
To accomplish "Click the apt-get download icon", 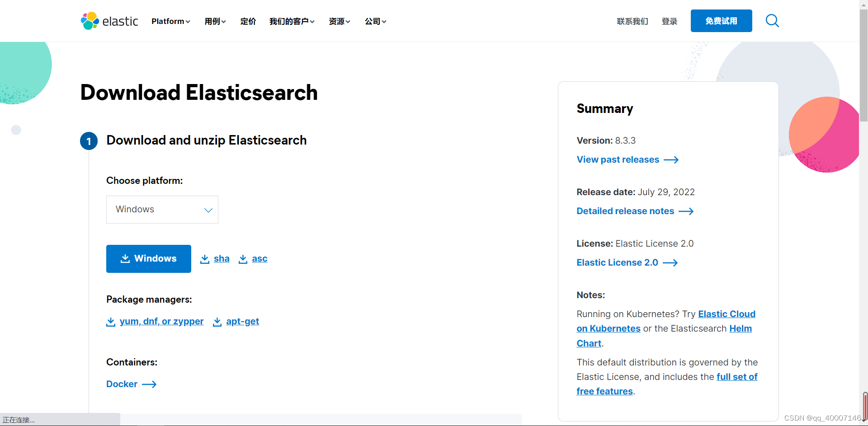I will (x=218, y=322).
